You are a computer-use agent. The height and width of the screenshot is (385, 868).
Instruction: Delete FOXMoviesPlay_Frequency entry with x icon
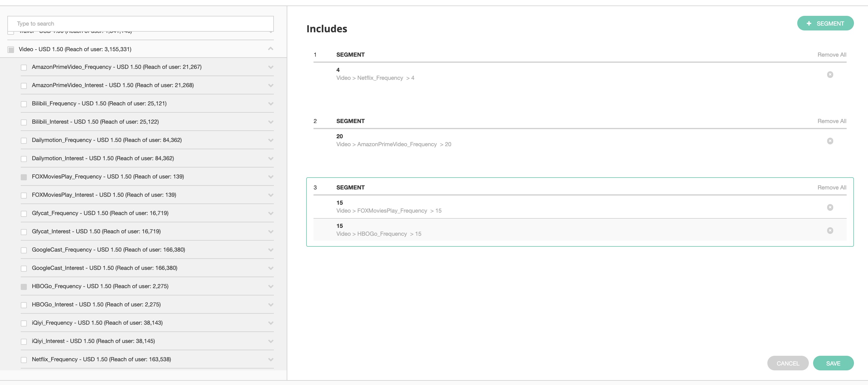830,207
